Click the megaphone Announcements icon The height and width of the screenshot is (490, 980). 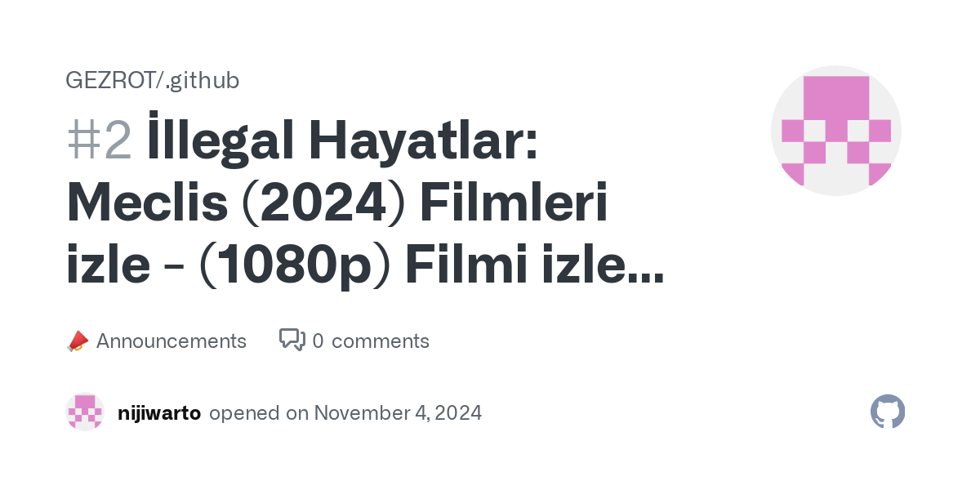coord(77,341)
